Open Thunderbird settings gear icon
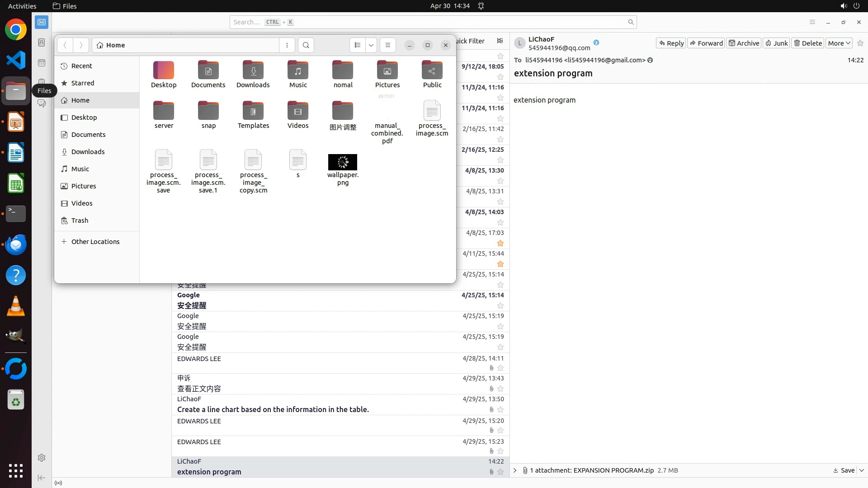 [x=42, y=458]
